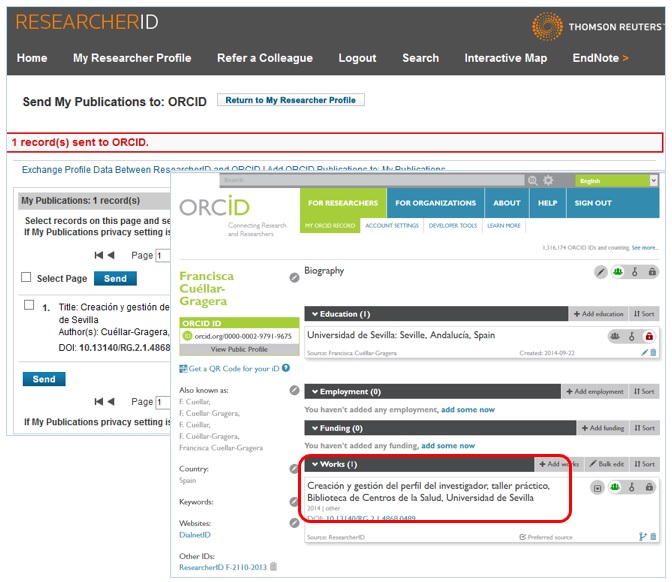Image resolution: width=672 pixels, height=582 pixels.
Task: Click the ORCID search magnifier icon
Action: [533, 180]
